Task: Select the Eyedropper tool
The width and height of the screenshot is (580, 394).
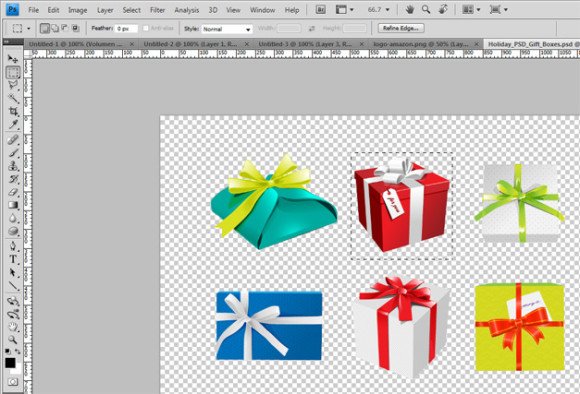Action: [x=13, y=124]
